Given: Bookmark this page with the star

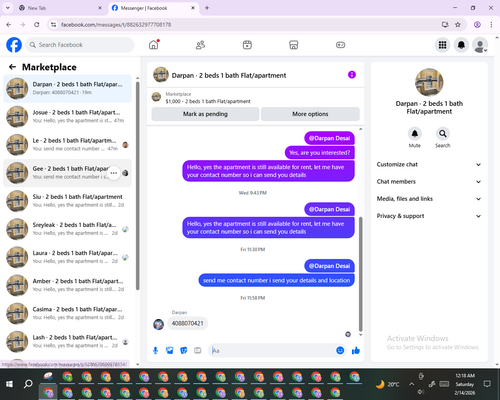Looking at the screenshot, I should click(458, 24).
